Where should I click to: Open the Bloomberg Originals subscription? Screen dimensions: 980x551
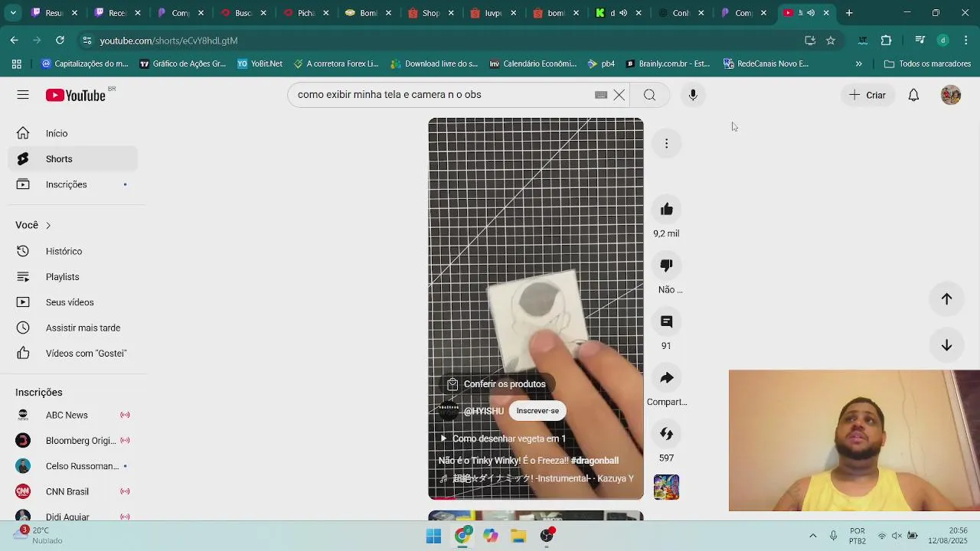tap(73, 441)
